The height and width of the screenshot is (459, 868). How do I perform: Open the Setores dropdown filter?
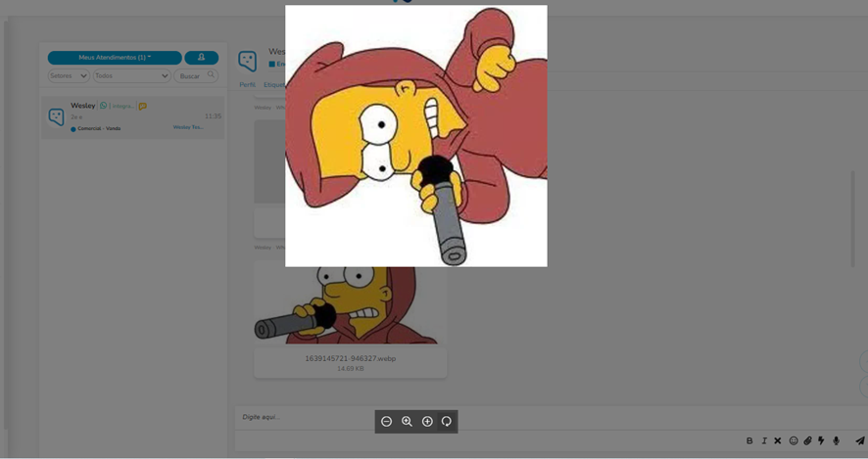[x=69, y=75]
